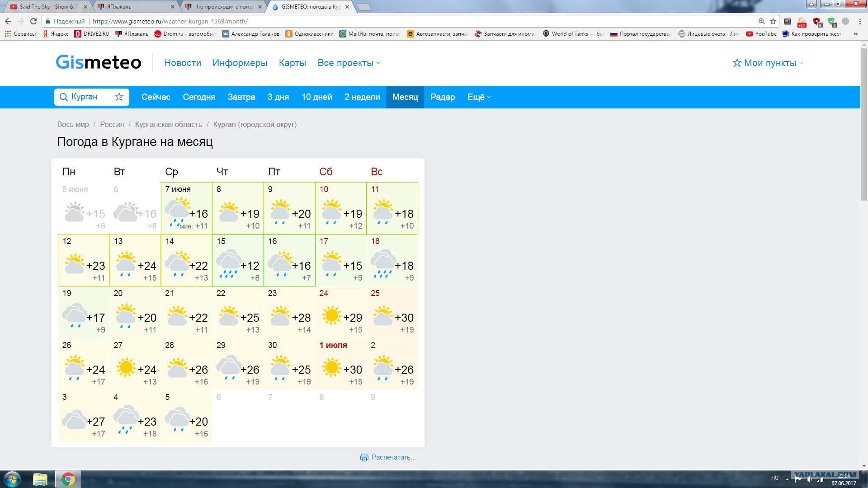The width and height of the screenshot is (868, 488).
Task: Click the browser forward arrow
Action: (21, 21)
